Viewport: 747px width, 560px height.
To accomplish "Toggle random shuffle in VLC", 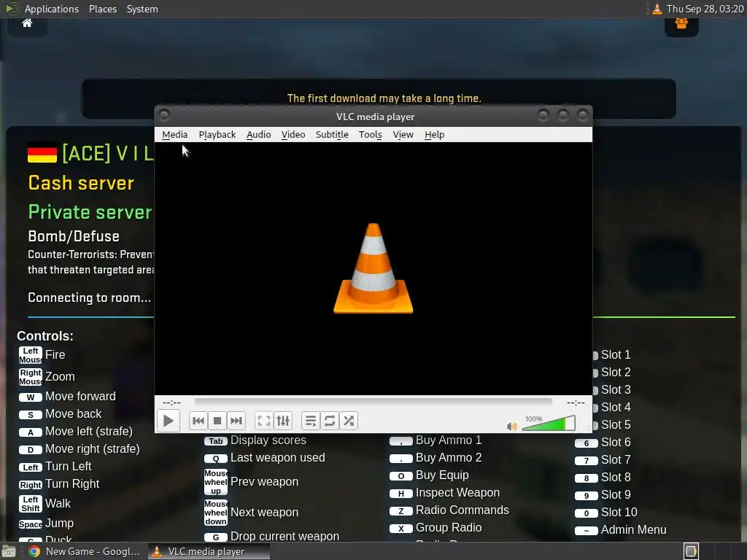I will (349, 421).
